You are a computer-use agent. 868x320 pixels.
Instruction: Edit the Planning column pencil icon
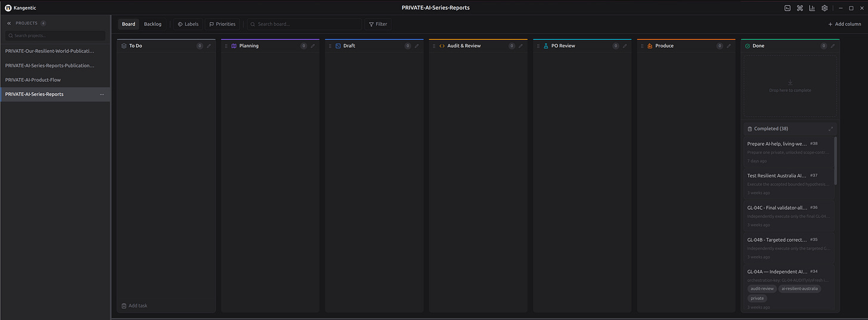(x=313, y=46)
